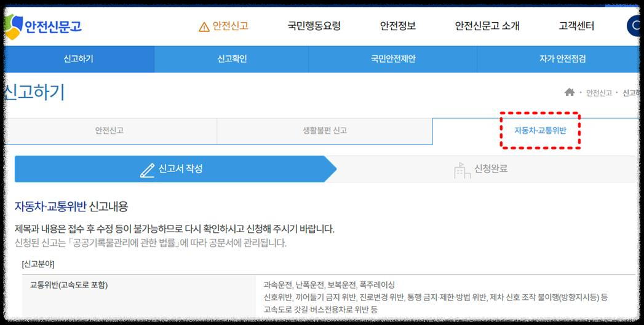Select the 자가 안전점검 navigation tab
Screen dimensions: 644x325
tap(559, 59)
